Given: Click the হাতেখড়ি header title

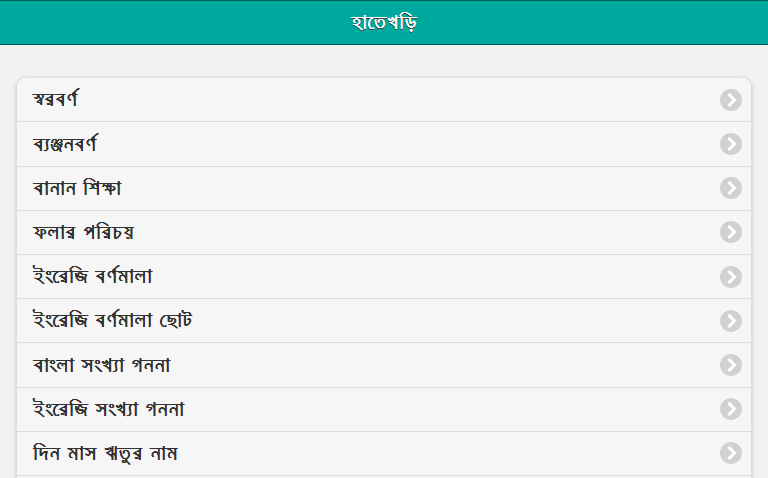Looking at the screenshot, I should click(384, 22).
